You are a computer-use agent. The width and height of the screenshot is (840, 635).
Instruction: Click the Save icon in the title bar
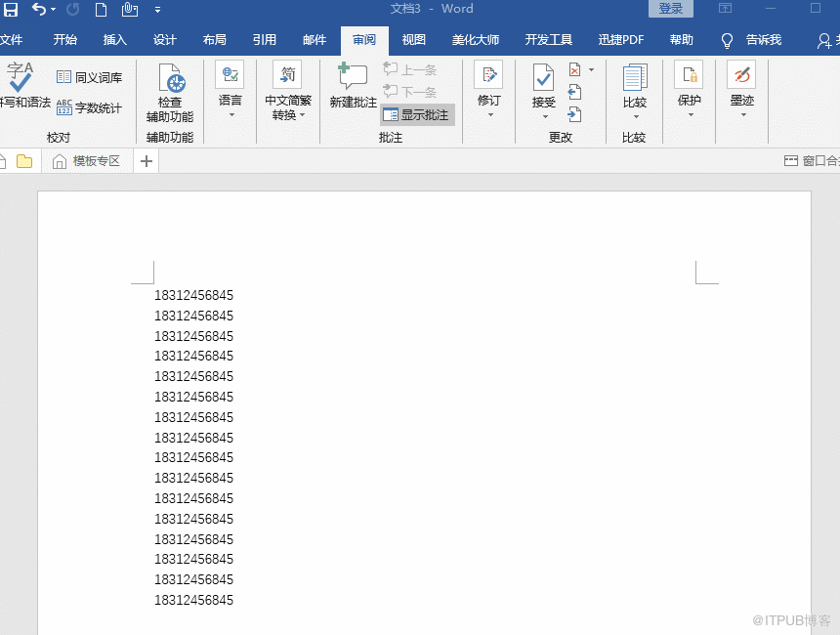coord(11,9)
